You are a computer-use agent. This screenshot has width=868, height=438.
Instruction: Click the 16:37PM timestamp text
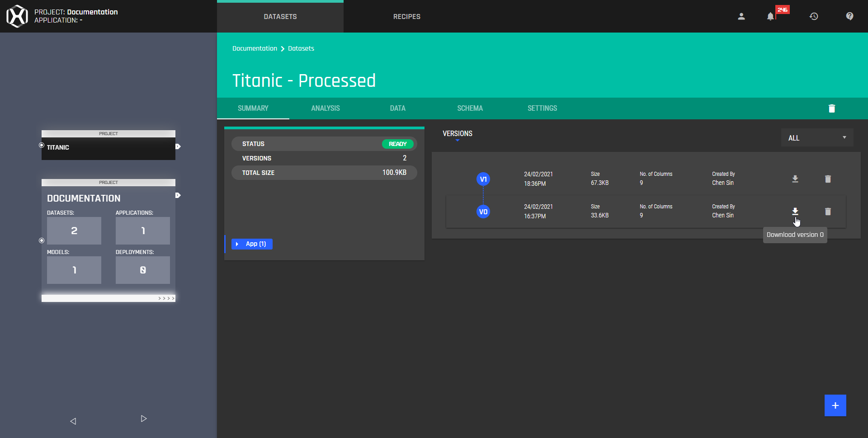535,217
